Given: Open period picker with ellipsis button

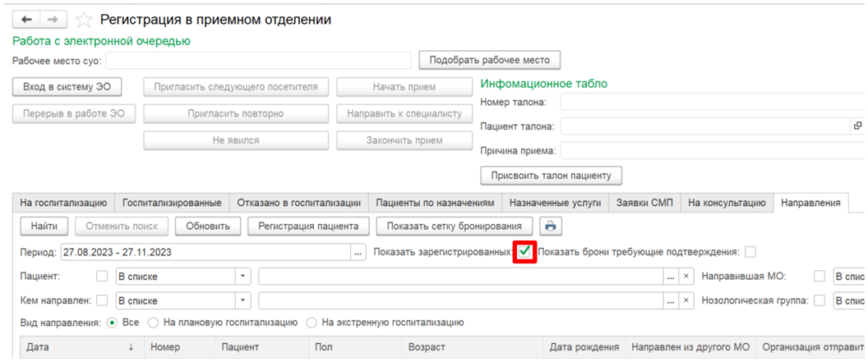Looking at the screenshot, I should coord(358,252).
